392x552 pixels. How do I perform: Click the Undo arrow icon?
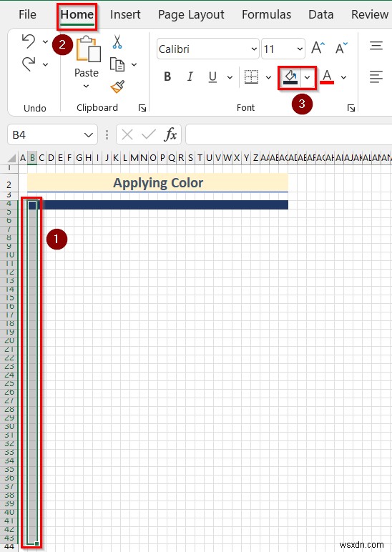click(x=29, y=41)
